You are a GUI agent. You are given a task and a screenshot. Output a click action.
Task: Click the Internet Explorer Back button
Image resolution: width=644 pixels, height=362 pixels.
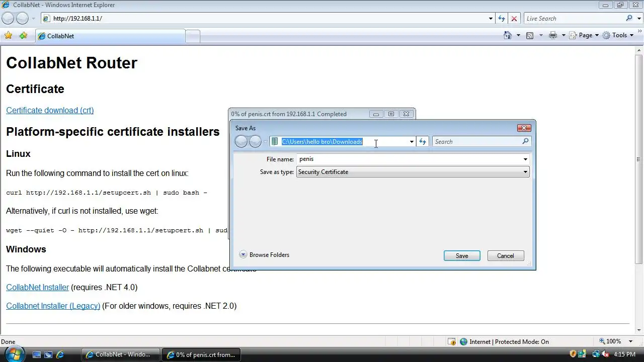(x=8, y=19)
